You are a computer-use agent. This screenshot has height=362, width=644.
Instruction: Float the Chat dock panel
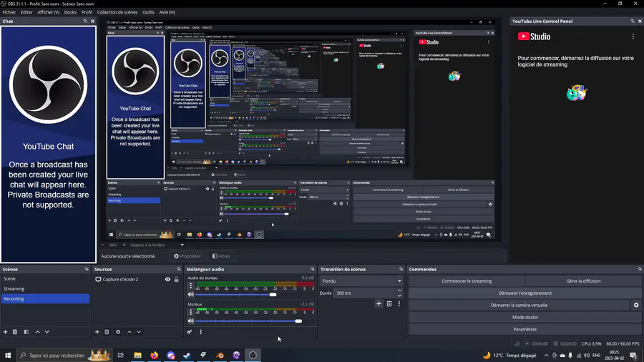pos(85,21)
